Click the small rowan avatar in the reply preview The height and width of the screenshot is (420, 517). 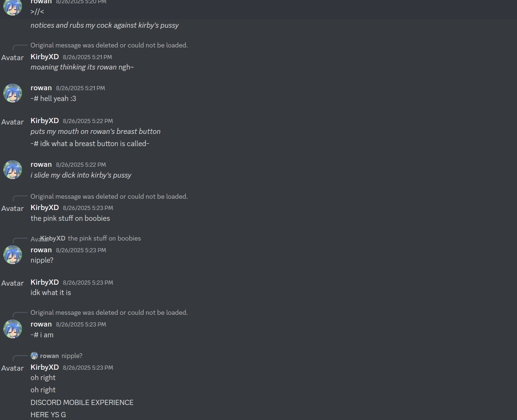pyautogui.click(x=34, y=356)
